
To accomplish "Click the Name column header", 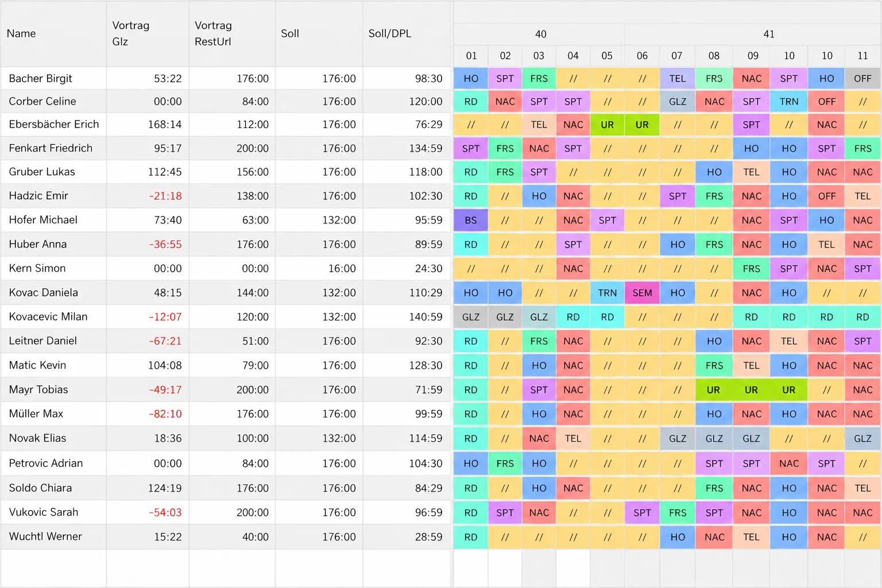I will (x=53, y=33).
